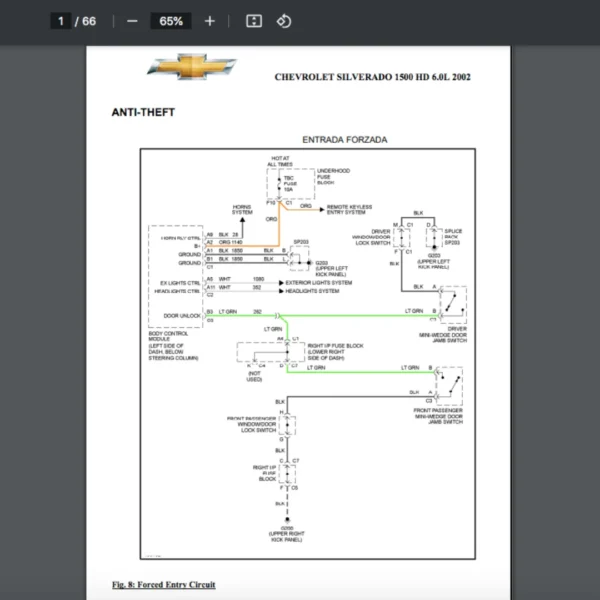Viewport: 600px width, 600px height.
Task: Click the Fig. 8: Forced Entry Circuit link
Action: (164, 585)
